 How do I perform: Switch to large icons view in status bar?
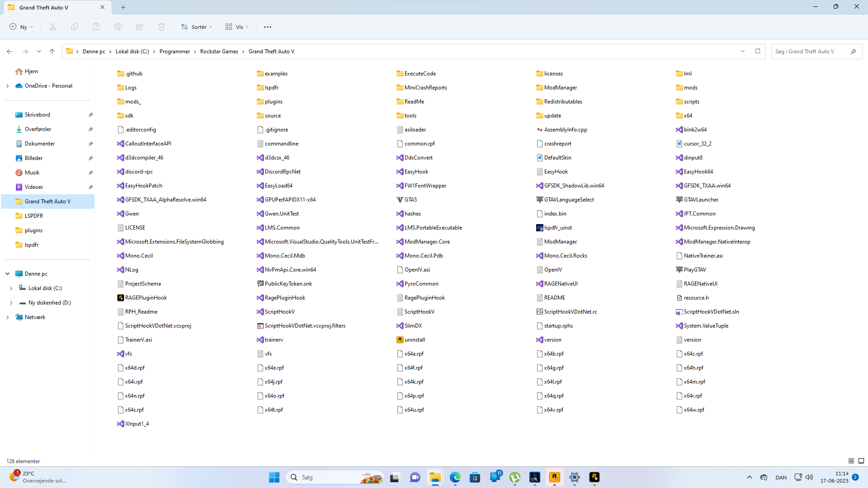click(861, 461)
